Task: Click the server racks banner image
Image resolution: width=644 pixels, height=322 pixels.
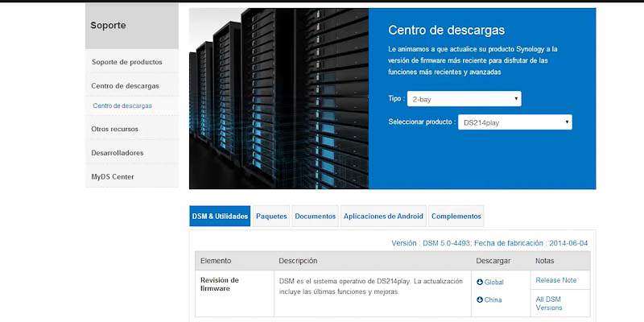Action: (279, 98)
